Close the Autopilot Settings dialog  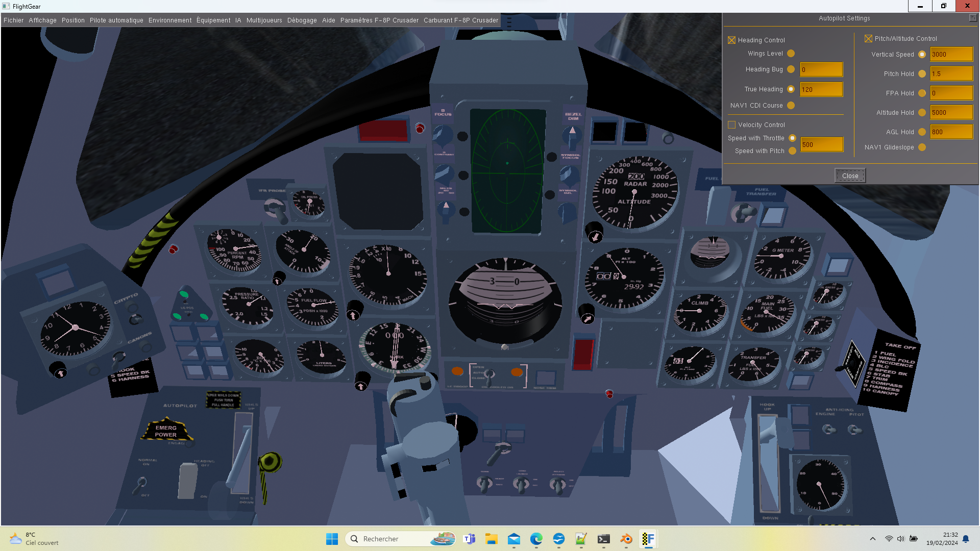tap(850, 176)
